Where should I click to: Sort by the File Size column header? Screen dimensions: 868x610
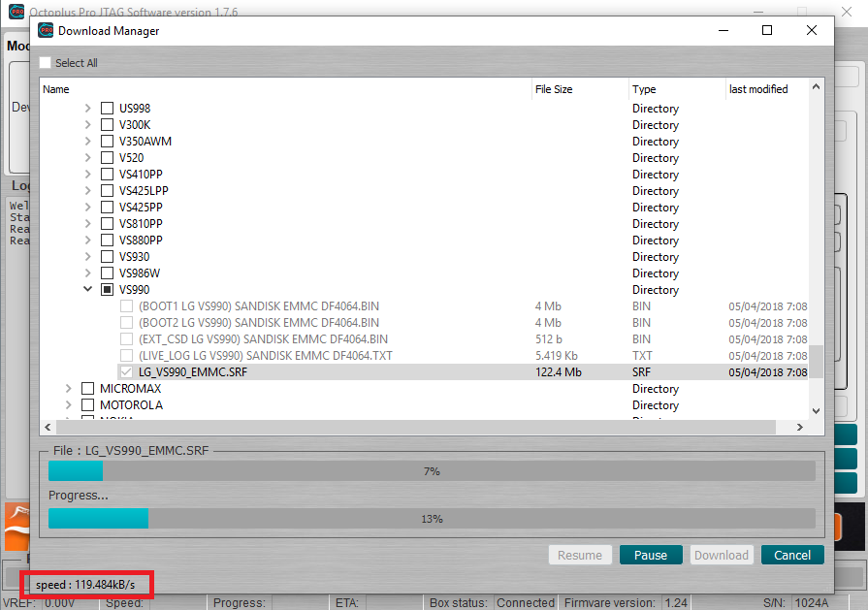(580, 89)
